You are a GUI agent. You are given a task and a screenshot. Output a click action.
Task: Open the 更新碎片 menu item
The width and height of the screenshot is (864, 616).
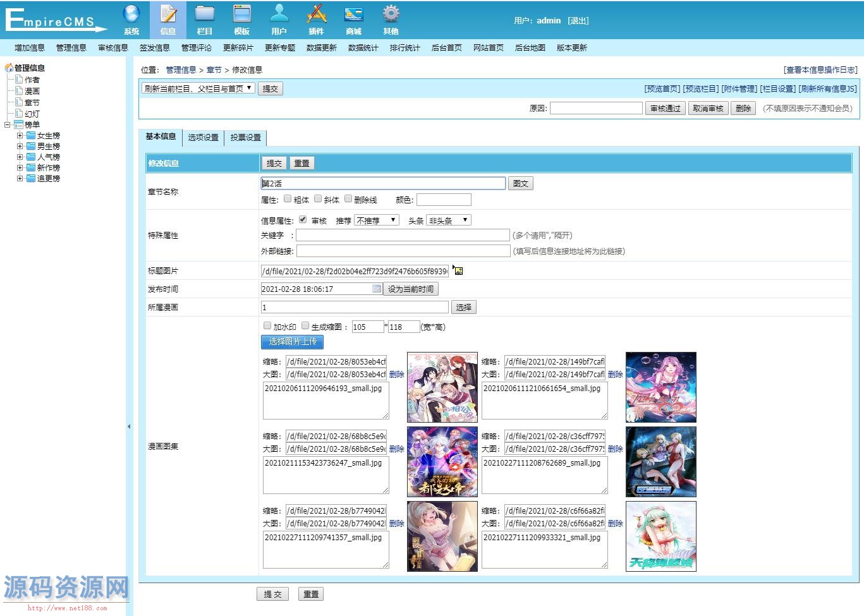(x=238, y=48)
